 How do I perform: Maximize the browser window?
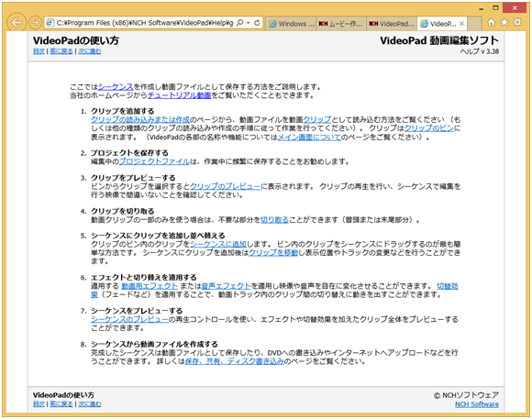(495, 8)
